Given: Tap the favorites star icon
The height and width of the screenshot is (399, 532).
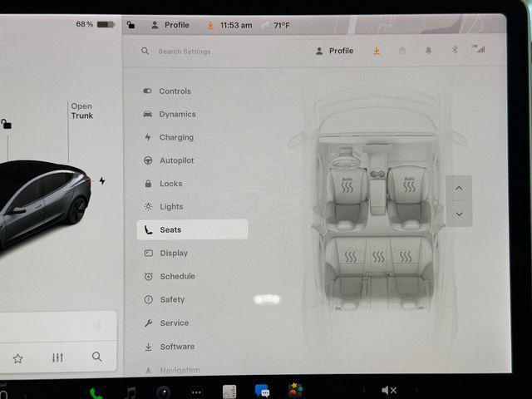Looking at the screenshot, I should click(x=17, y=358).
